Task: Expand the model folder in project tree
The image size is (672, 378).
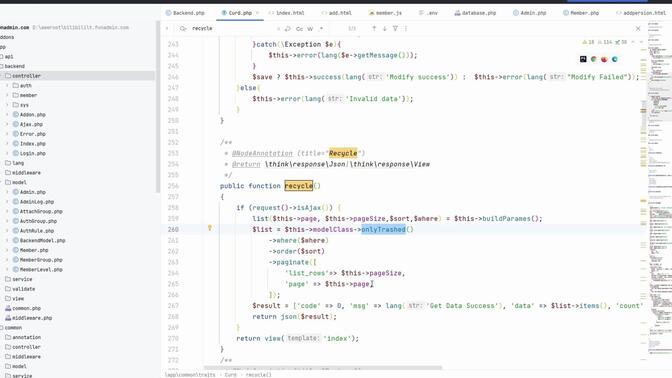Action: click(2, 183)
